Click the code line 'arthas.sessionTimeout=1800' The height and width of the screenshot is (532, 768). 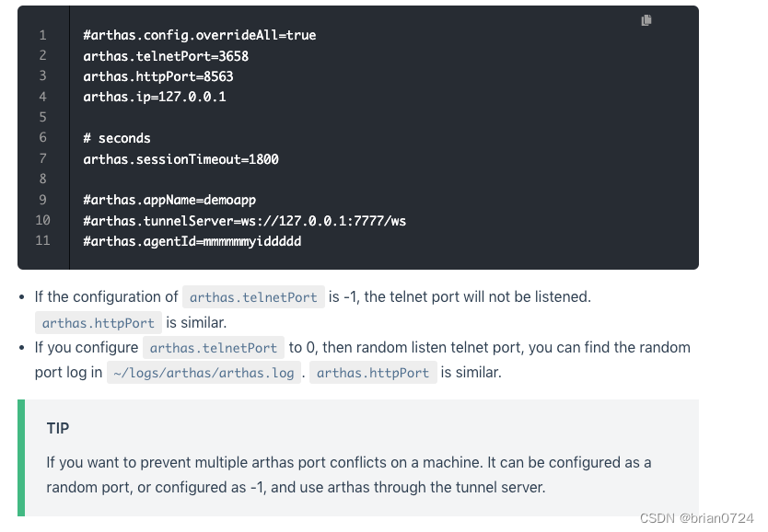point(180,159)
